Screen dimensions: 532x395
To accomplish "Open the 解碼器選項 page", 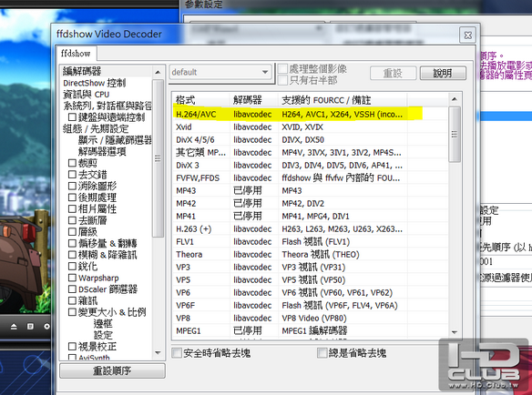I will [x=102, y=152].
